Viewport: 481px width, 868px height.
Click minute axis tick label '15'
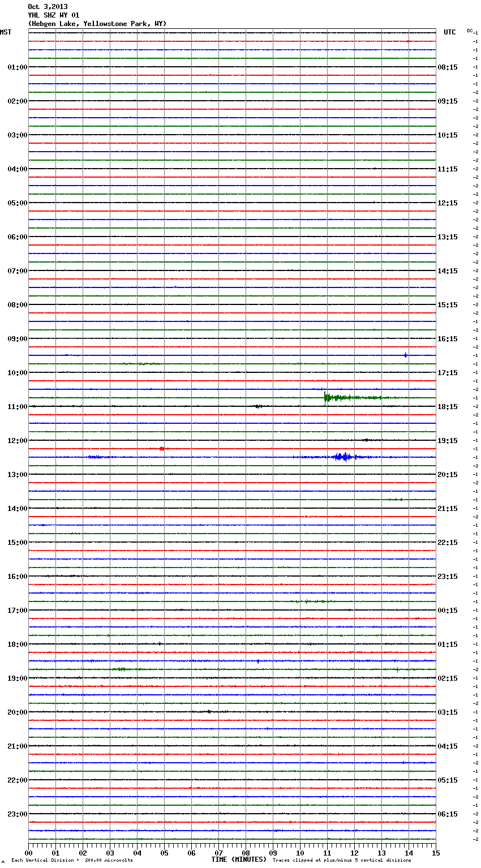tap(436, 853)
